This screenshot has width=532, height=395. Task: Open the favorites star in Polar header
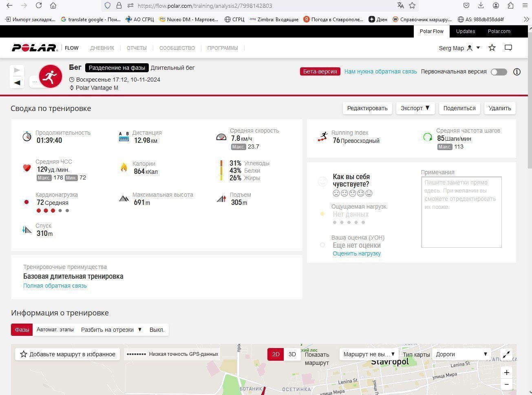[x=492, y=48]
